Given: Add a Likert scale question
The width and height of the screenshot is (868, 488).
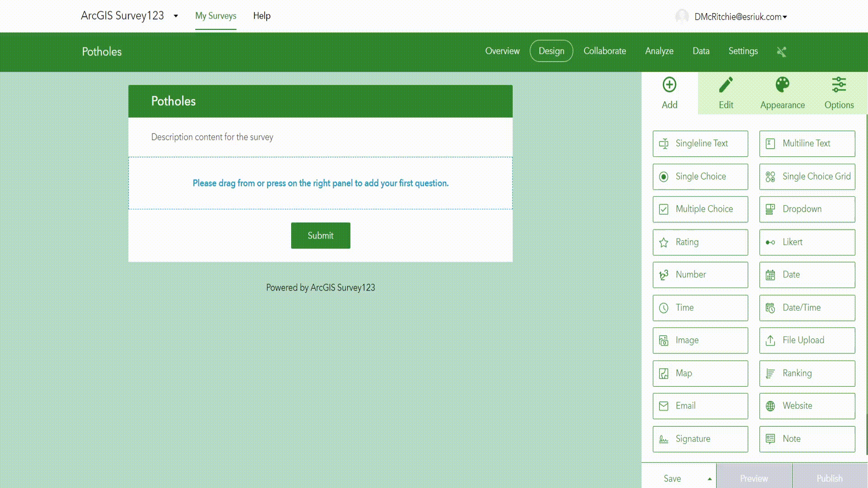Looking at the screenshot, I should [x=807, y=242].
